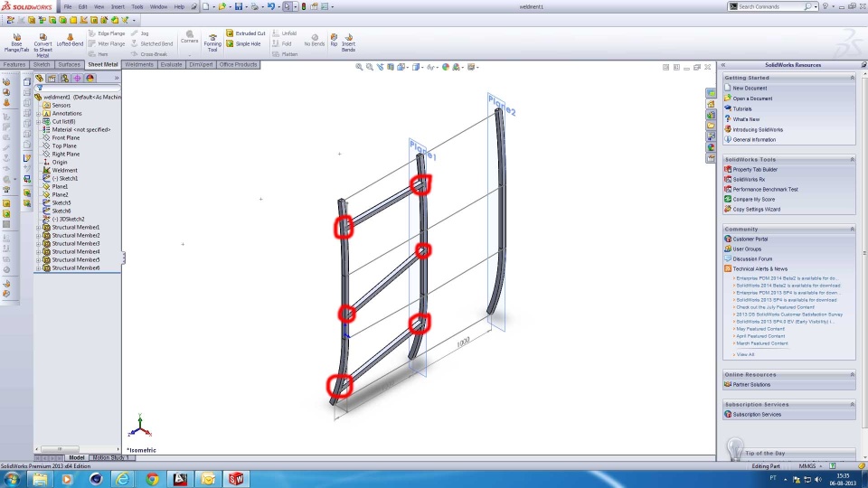
Task: Choose the Lofted-Bend tool
Action: tap(70, 40)
